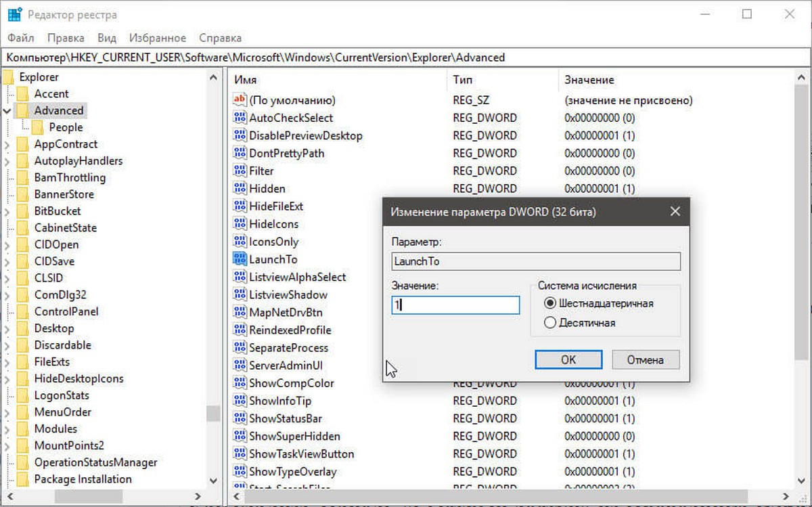Open the Вид menu

click(x=107, y=38)
